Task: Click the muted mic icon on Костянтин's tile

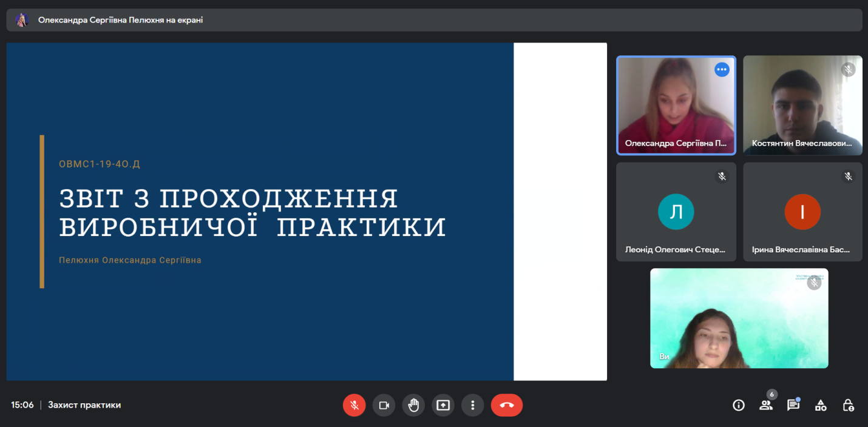Action: tap(848, 70)
